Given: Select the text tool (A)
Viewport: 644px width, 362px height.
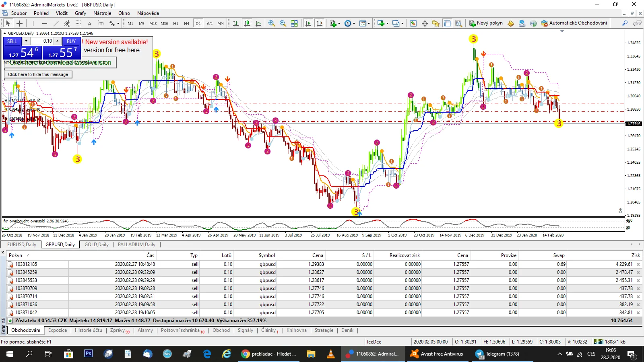Looking at the screenshot, I should click(89, 23).
